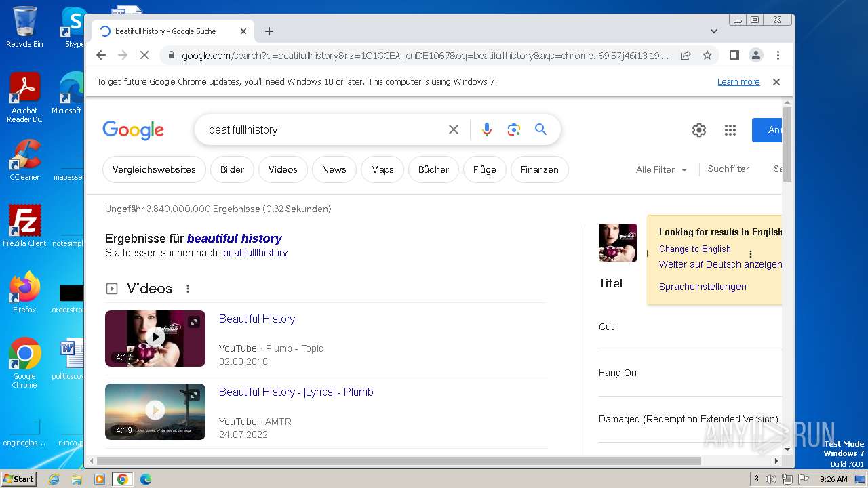Open knowledge panel three-dot menu
The image size is (868, 488).
coord(751,254)
